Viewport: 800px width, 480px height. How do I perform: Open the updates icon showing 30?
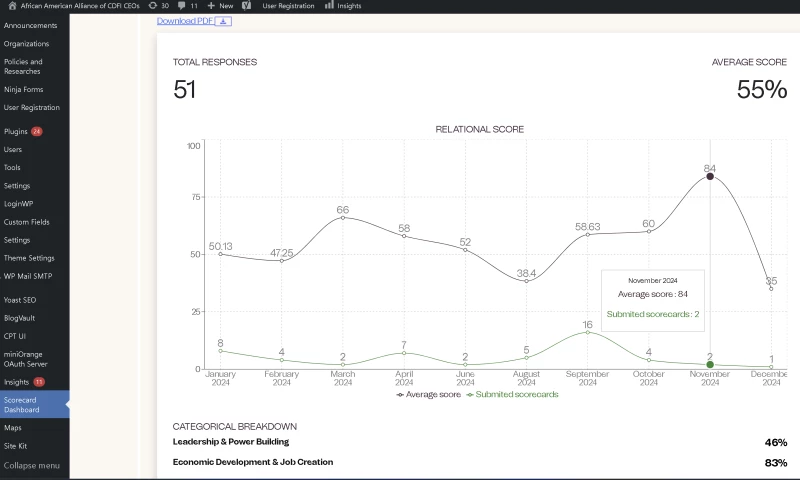[x=152, y=6]
